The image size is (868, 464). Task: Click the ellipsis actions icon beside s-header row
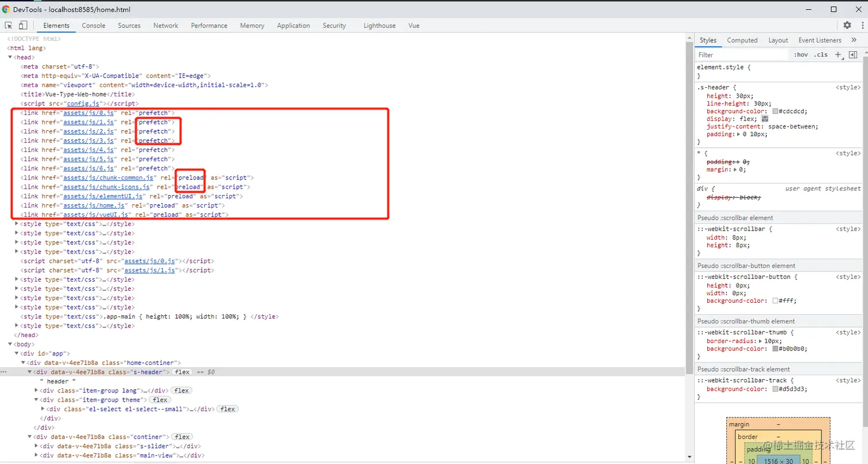pos(3,372)
